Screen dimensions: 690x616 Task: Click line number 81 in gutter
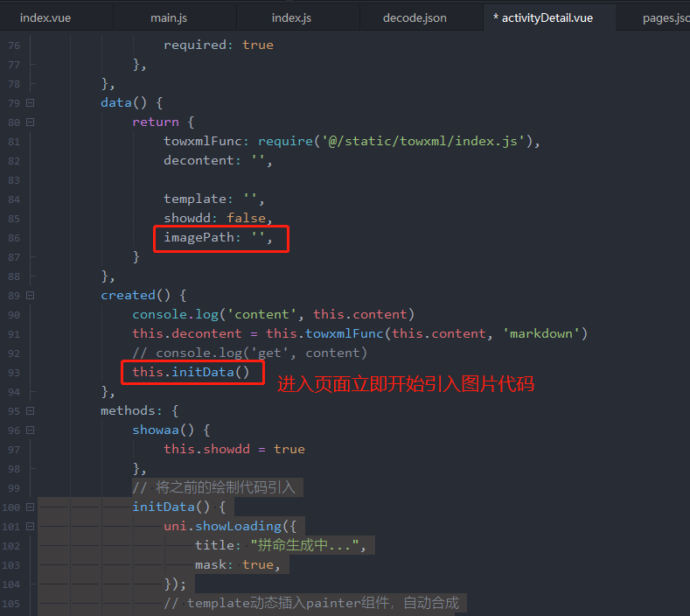point(14,142)
